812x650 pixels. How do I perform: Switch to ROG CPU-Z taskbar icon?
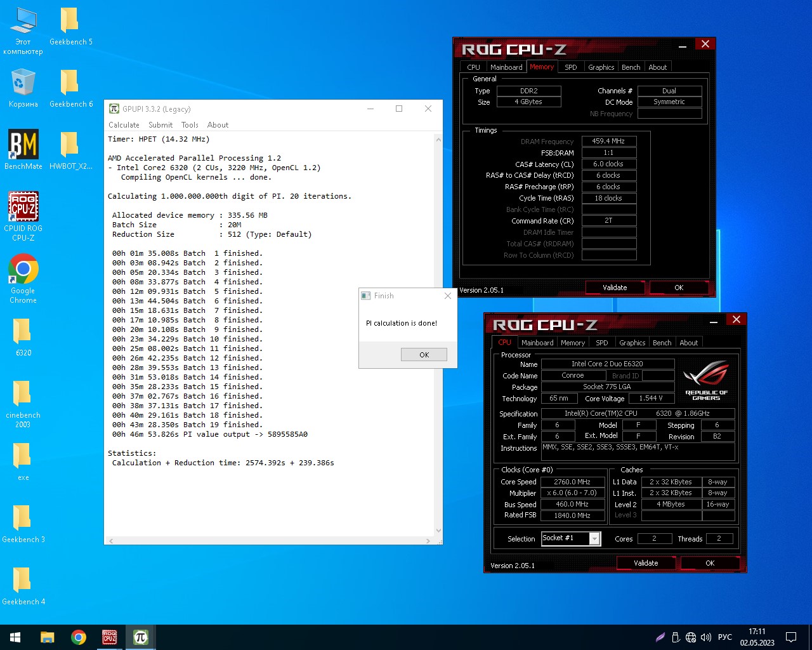point(109,637)
